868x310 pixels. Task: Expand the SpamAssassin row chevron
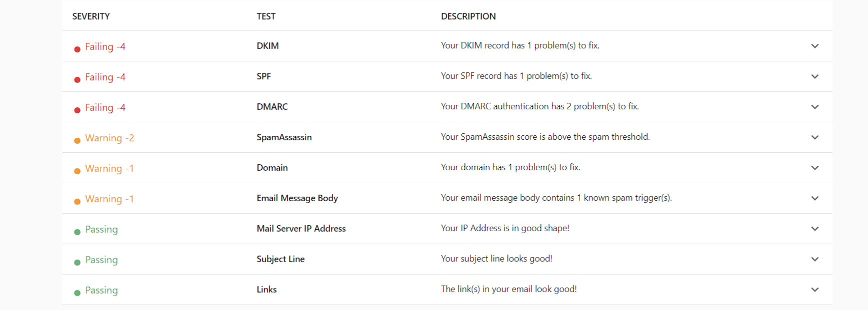pos(815,137)
